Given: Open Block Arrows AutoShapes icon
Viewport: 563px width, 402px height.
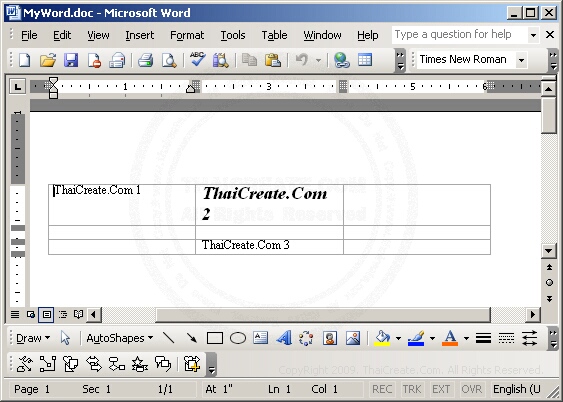Looking at the screenshot, I should click(x=94, y=364).
